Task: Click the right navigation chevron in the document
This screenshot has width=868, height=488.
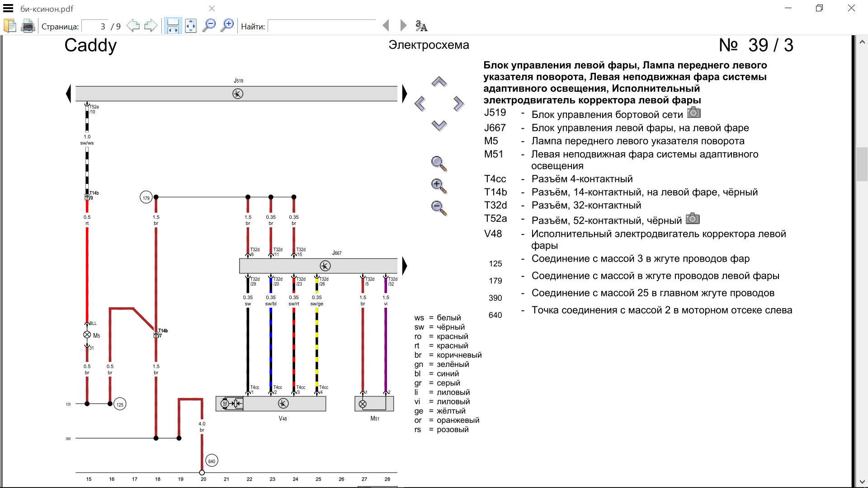Action: [458, 104]
